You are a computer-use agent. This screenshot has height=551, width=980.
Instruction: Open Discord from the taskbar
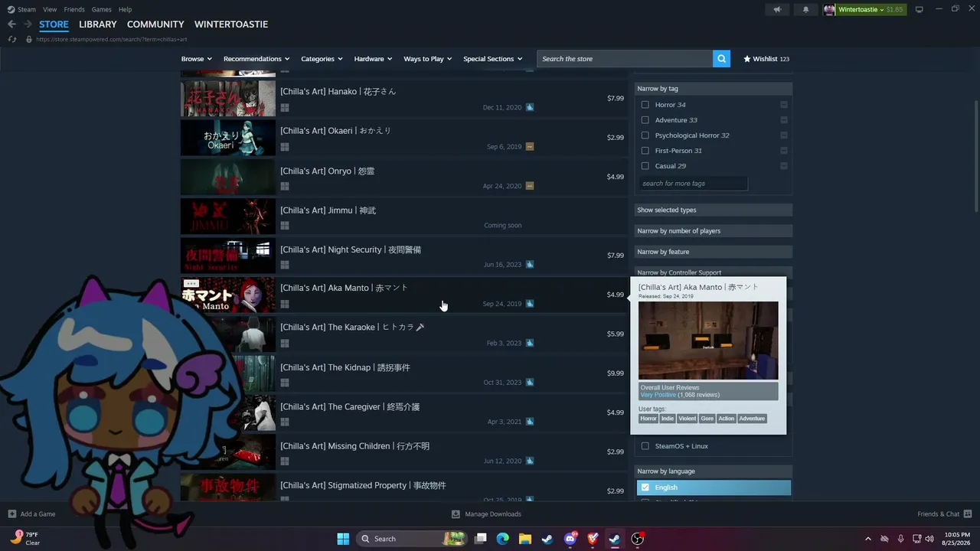coord(570,539)
